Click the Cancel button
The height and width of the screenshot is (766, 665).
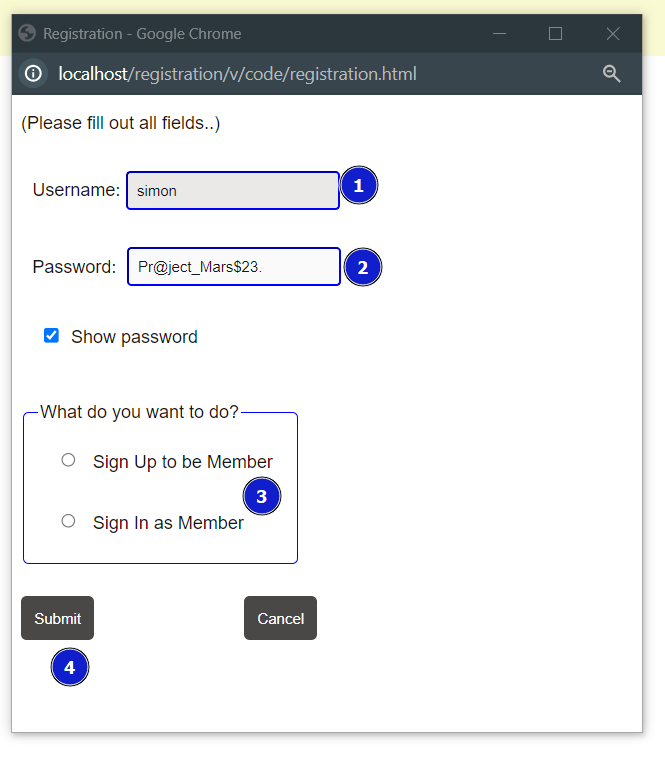[x=280, y=618]
